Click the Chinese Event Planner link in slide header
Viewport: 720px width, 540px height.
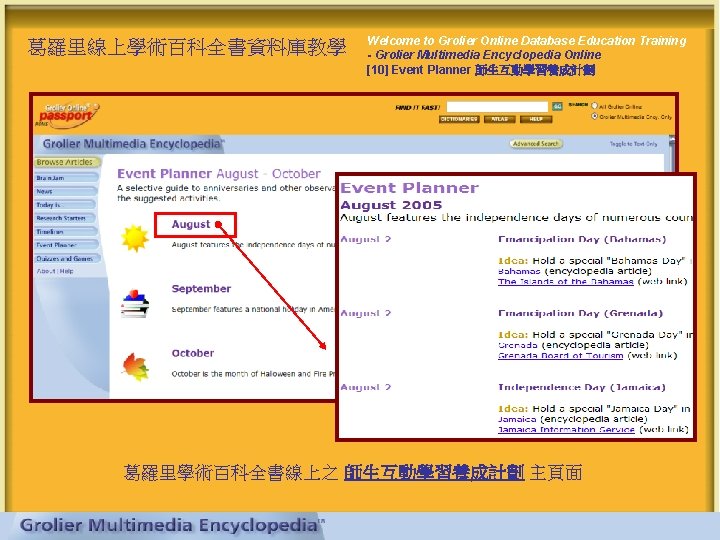click(x=535, y=70)
